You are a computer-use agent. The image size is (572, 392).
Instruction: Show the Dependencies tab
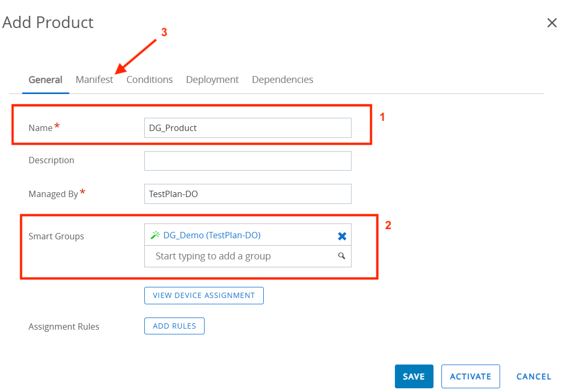[282, 80]
